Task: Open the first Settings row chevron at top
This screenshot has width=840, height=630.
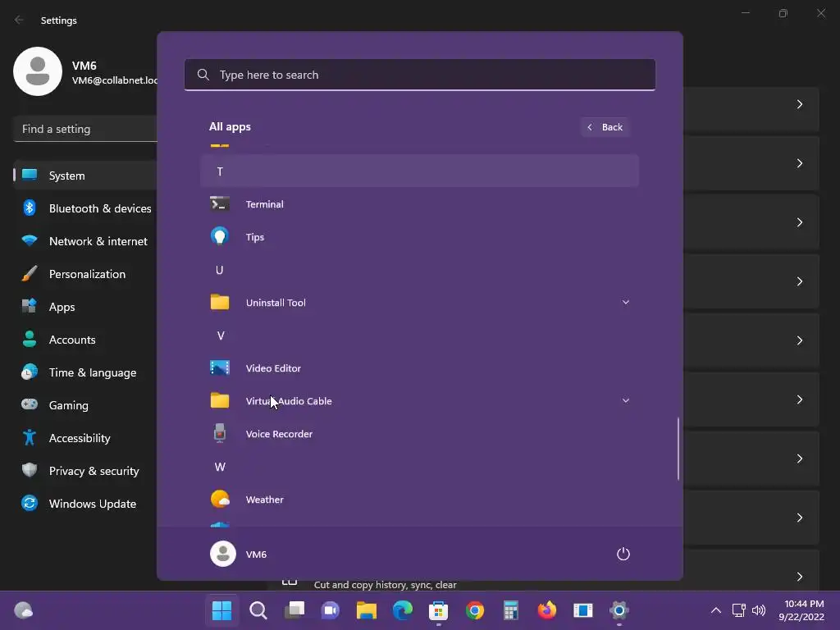Action: click(x=799, y=104)
